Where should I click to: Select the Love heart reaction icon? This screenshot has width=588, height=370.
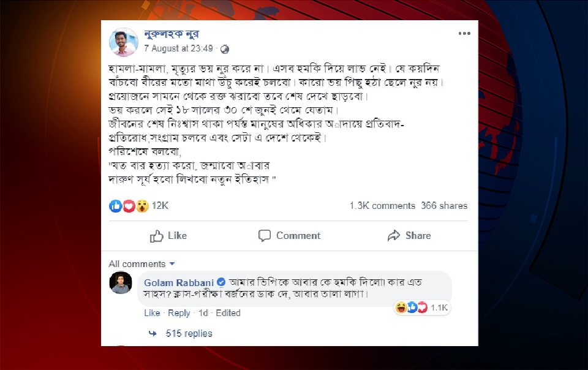click(x=128, y=206)
